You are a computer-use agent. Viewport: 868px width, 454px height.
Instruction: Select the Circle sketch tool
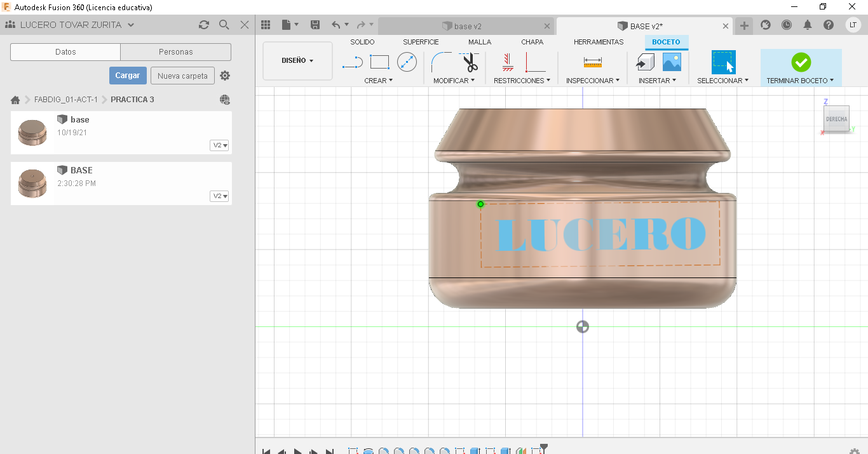point(407,62)
